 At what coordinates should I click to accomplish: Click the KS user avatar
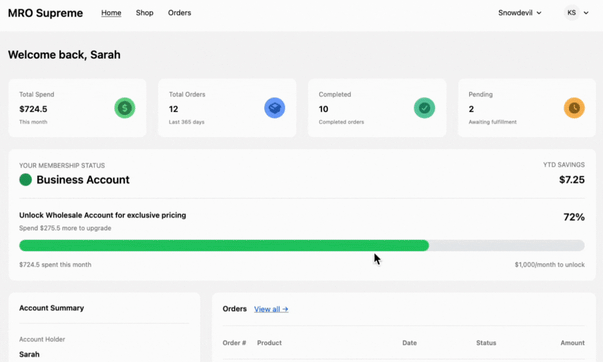tap(571, 13)
